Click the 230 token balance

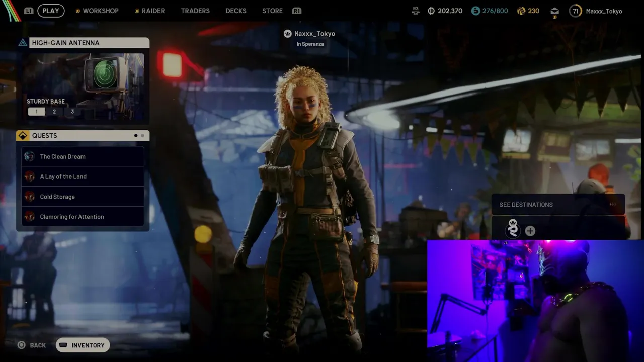coord(534,11)
